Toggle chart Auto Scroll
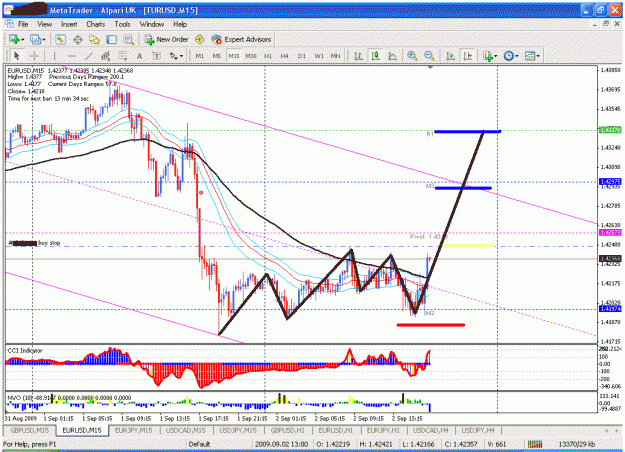 pos(450,56)
